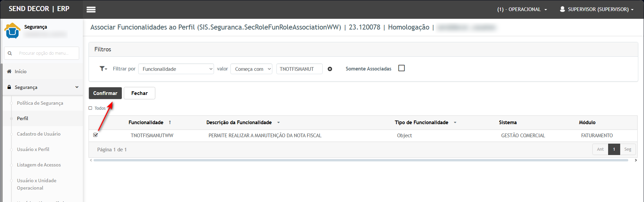Click the Funcionalidade sort arrow icon

coord(170,122)
